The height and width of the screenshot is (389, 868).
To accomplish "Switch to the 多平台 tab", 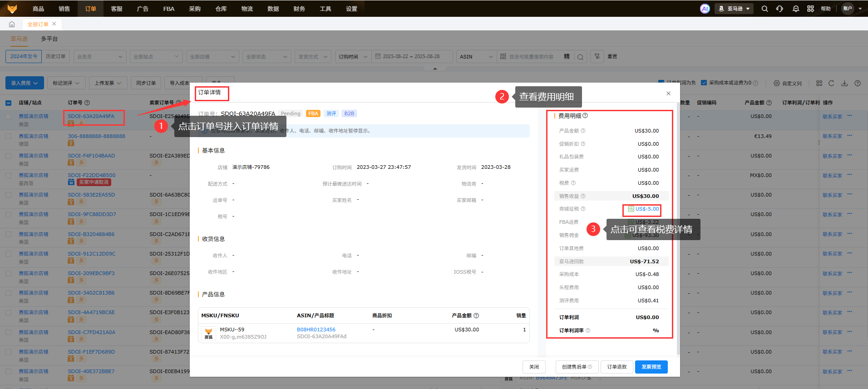I will pos(49,39).
